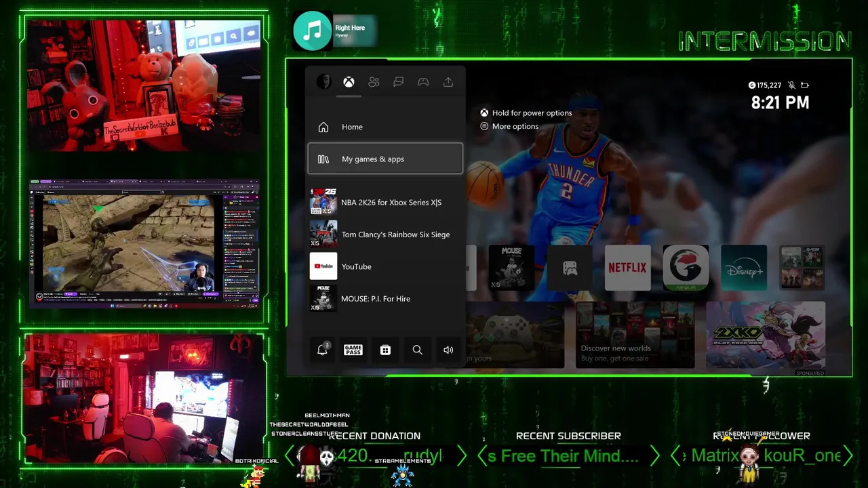The image size is (868, 488).
Task: Open audio volume icon in guide
Action: [448, 350]
